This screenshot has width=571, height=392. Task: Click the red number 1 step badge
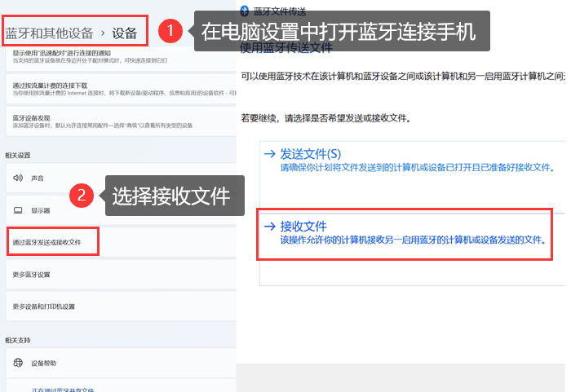169,32
